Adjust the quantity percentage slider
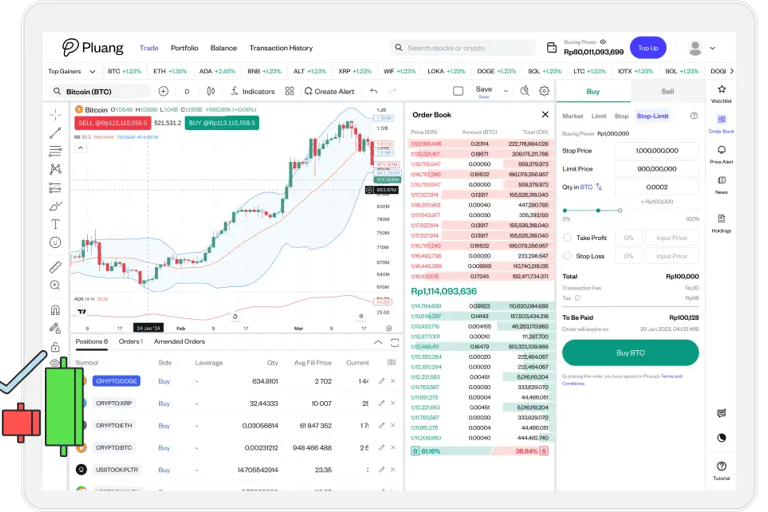This screenshot has width=768, height=512. click(630, 210)
